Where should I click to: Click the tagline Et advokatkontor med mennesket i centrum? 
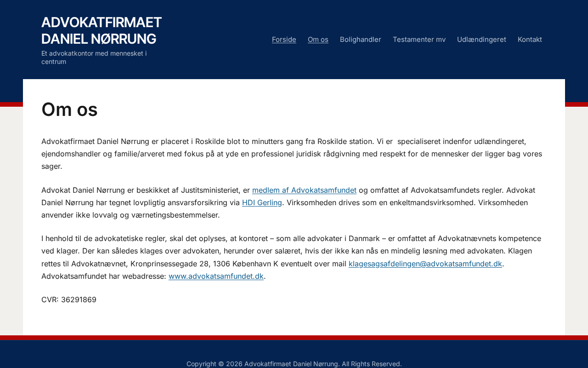point(94,57)
